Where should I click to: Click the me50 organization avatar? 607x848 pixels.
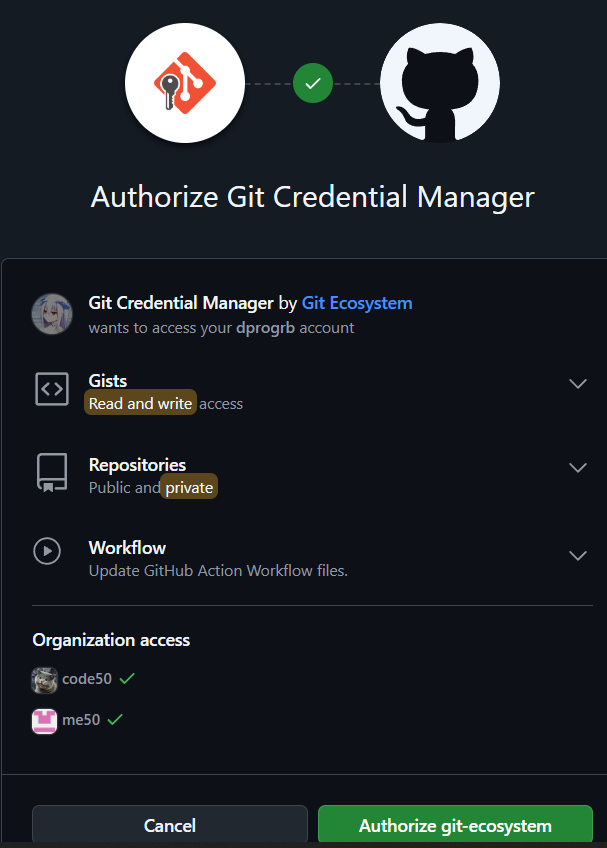(44, 721)
